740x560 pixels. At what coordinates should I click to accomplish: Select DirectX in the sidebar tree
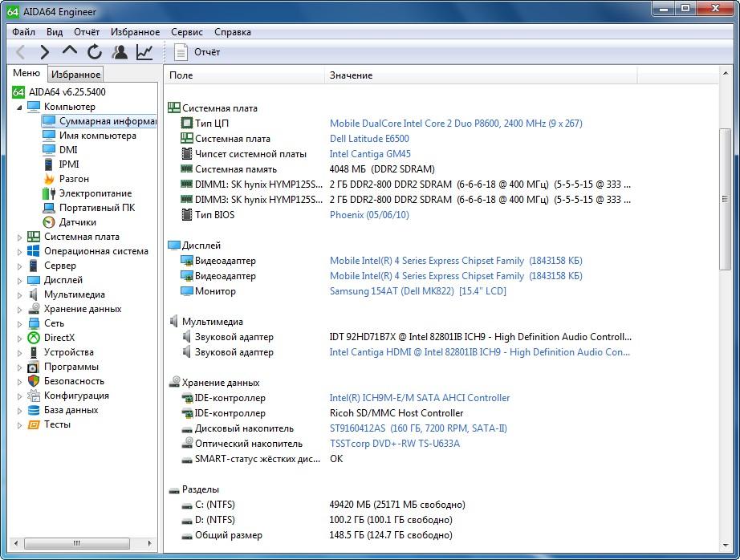tap(59, 338)
